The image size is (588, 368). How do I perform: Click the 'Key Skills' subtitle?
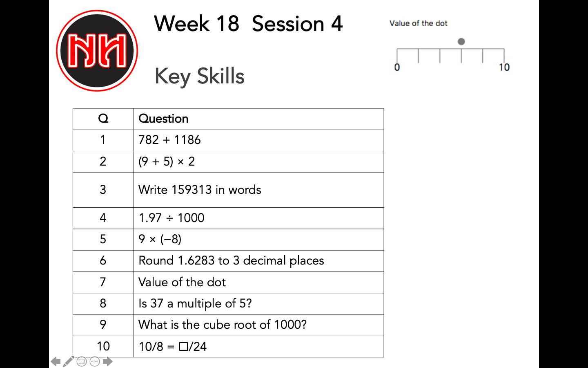click(199, 76)
